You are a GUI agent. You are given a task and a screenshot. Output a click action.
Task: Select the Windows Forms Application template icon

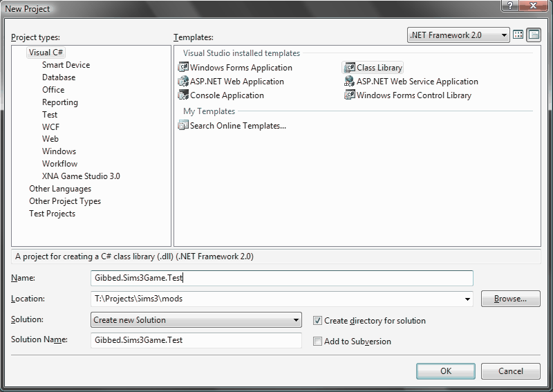click(x=183, y=68)
